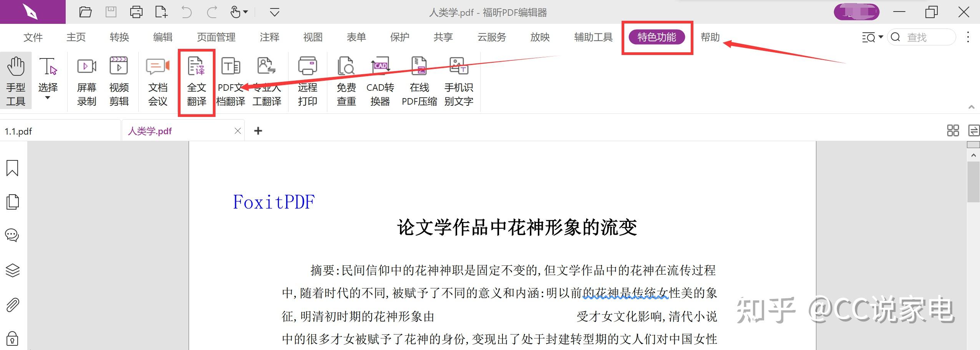Switch to the Edit (编辑) tab
The image size is (980, 350).
[x=163, y=37]
